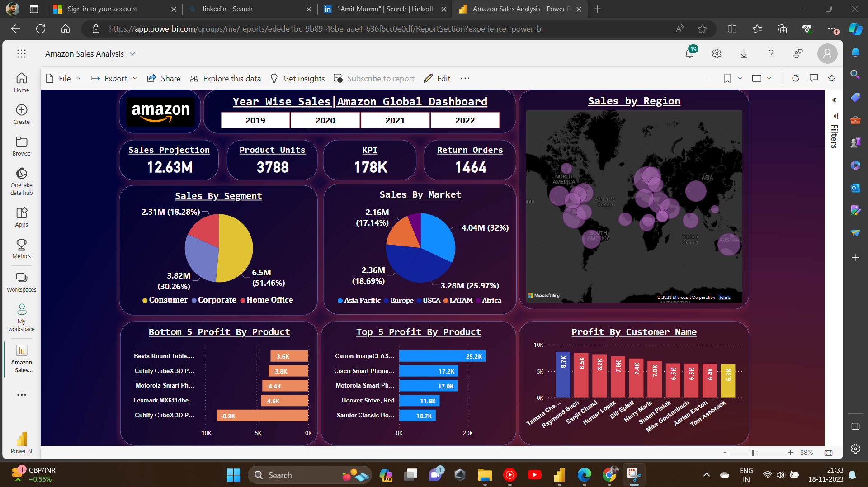Filter the dashboard by year 2021
The height and width of the screenshot is (487, 868).
395,120
